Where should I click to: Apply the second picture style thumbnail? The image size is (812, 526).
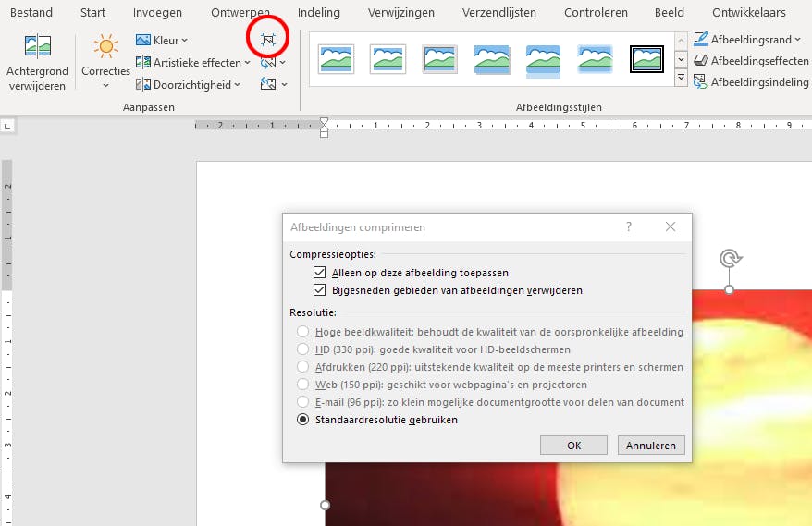click(388, 58)
